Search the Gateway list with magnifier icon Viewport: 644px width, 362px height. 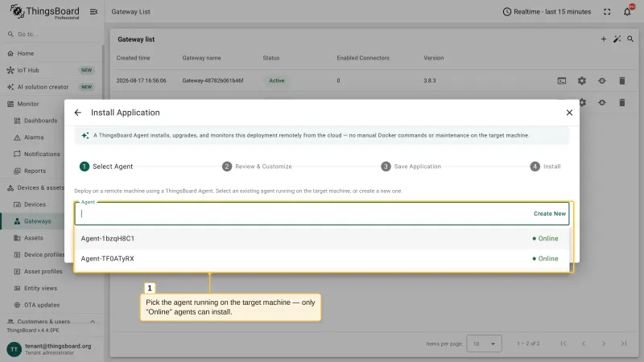tap(630, 39)
